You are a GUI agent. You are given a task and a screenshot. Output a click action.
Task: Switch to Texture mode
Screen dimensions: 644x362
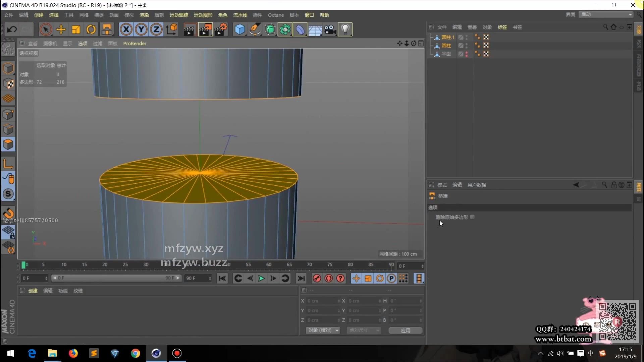[x=8, y=83]
